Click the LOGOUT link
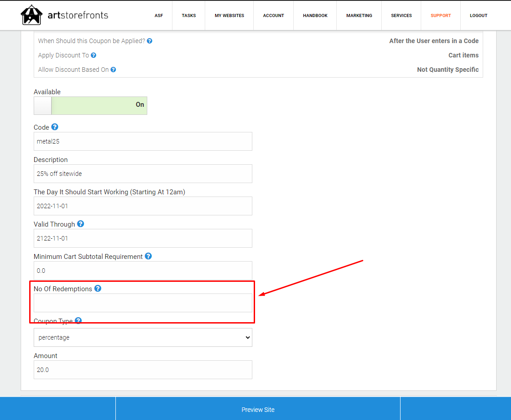Viewport: 511px width, 420px height. (x=478, y=16)
